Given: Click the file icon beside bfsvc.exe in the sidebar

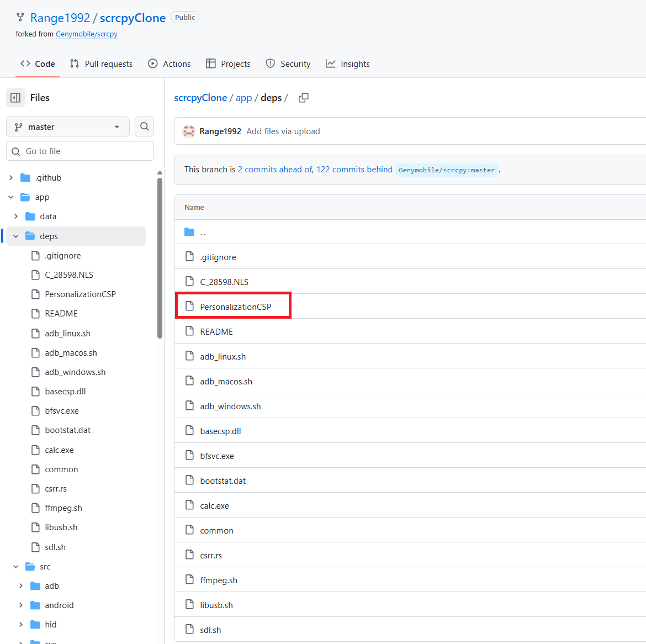Looking at the screenshot, I should pos(36,411).
